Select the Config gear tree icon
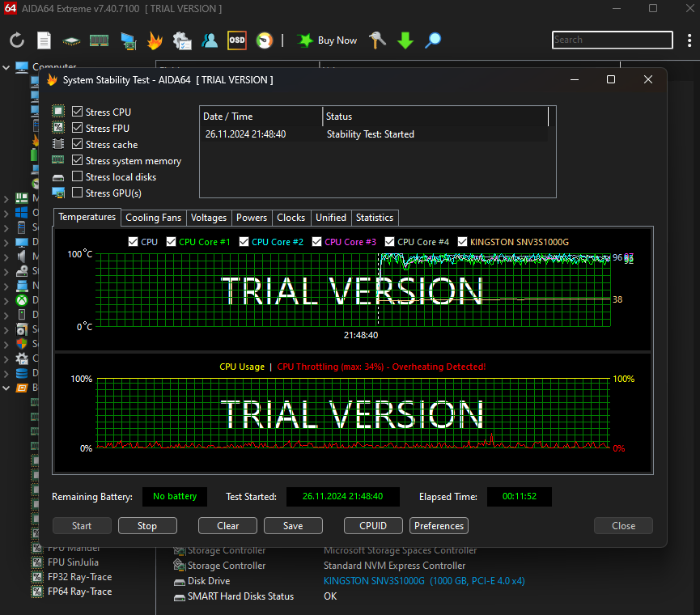 pyautogui.click(x=21, y=358)
